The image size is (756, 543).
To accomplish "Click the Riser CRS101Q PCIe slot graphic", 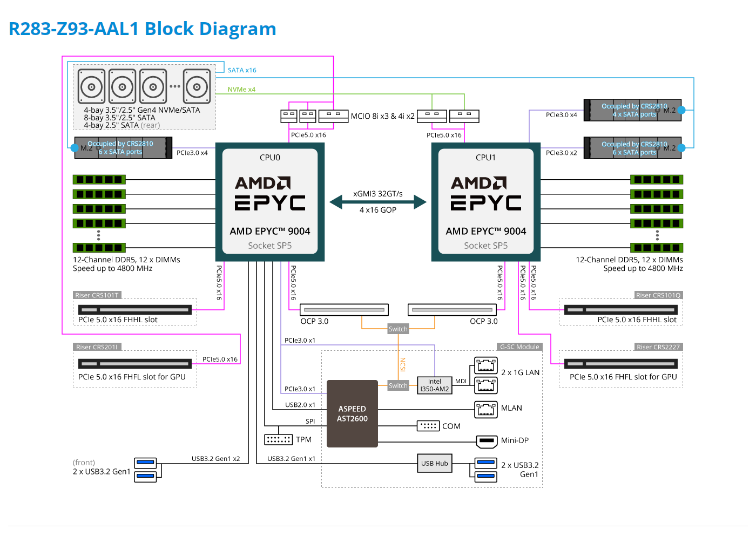I will (621, 310).
